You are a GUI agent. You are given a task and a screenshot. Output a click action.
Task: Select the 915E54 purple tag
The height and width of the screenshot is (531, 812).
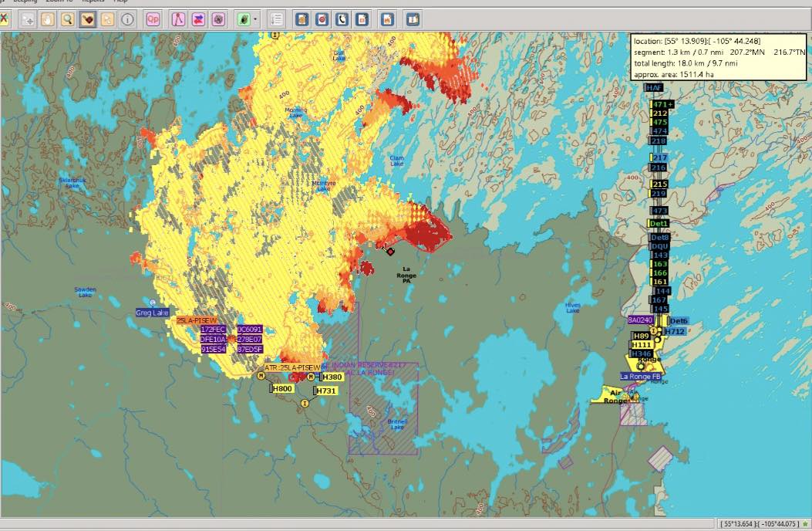click(x=214, y=349)
